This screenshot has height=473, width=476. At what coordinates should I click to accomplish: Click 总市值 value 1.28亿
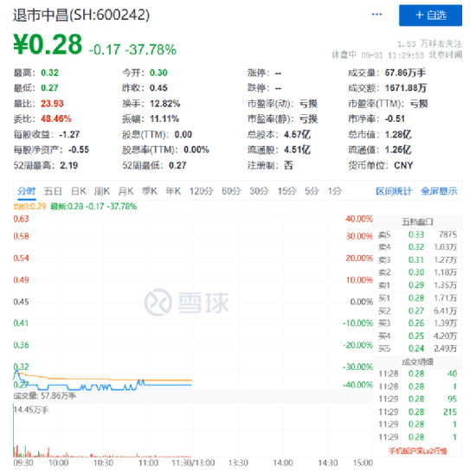click(x=398, y=134)
